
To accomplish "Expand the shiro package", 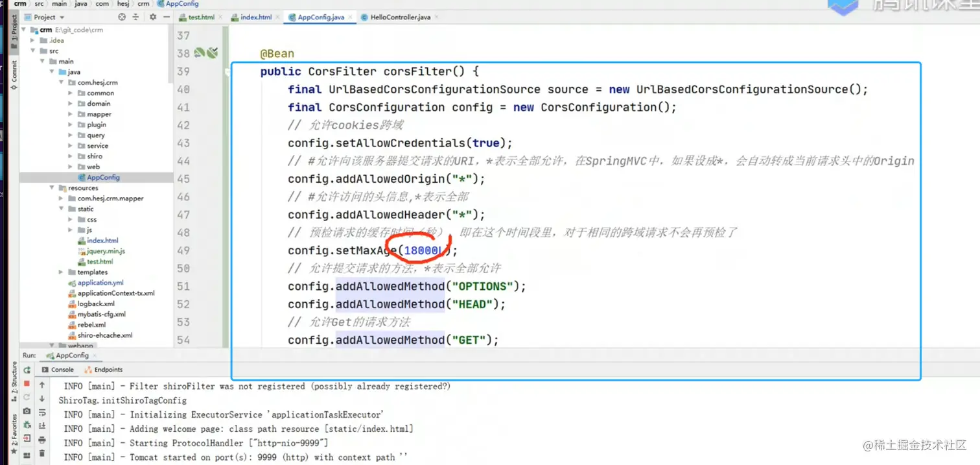I will coord(71,156).
